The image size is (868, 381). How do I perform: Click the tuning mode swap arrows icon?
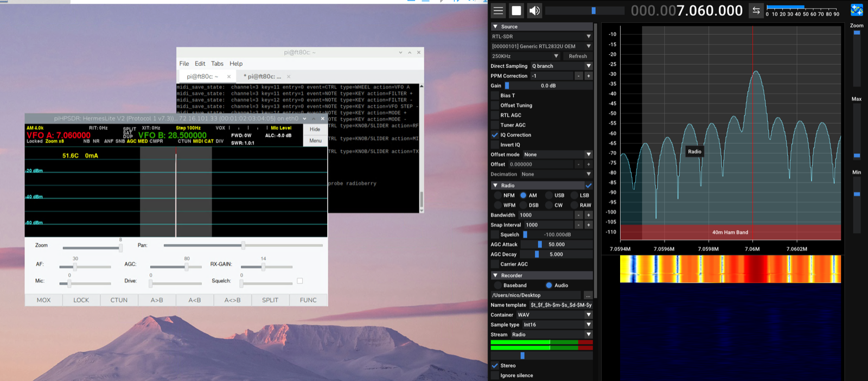[x=756, y=10]
